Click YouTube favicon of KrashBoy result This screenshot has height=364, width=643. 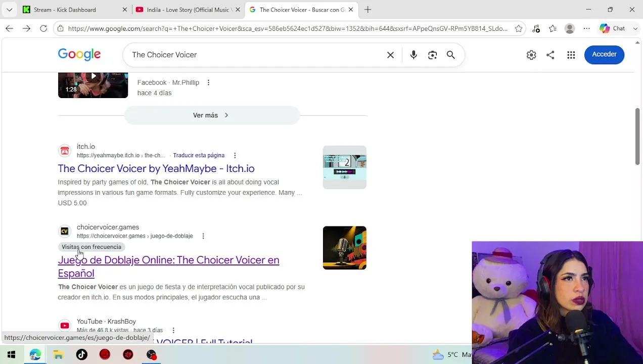64,326
